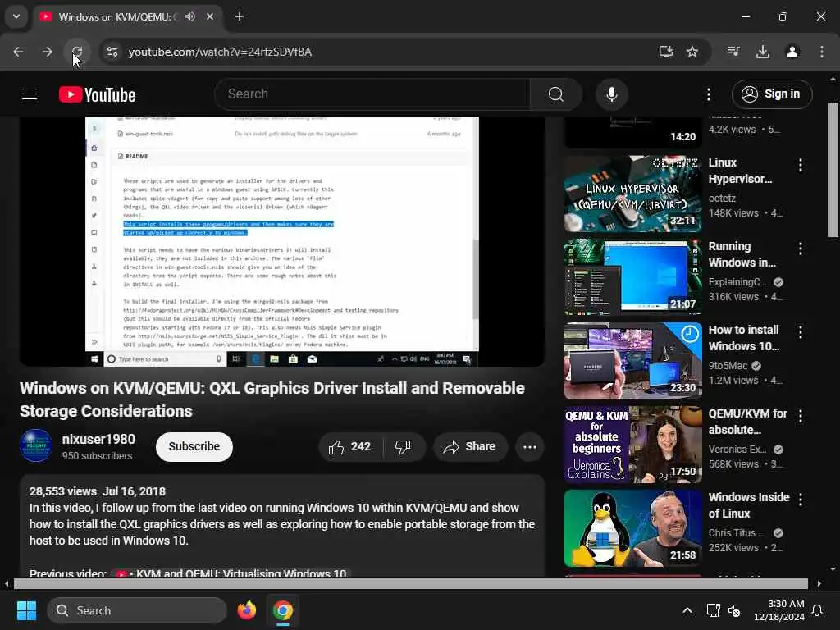The width and height of the screenshot is (840, 630).
Task: Close the Windows on KVM/QEMU tab
Action: 210,16
